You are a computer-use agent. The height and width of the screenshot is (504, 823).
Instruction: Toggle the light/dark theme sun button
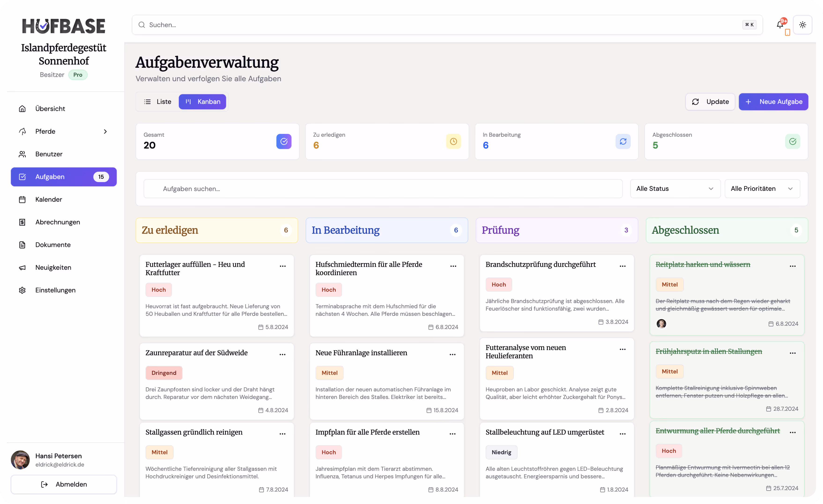click(802, 25)
